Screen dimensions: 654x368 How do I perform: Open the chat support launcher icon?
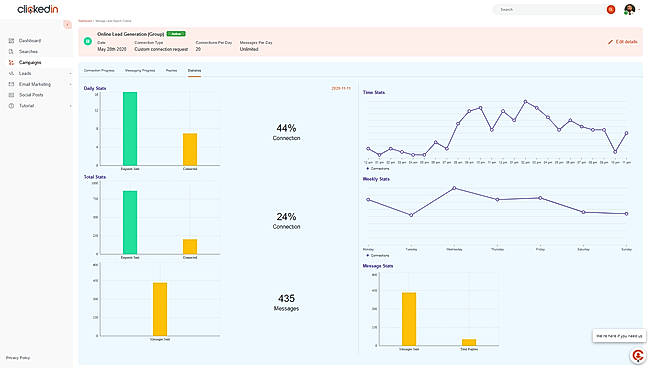(x=638, y=355)
